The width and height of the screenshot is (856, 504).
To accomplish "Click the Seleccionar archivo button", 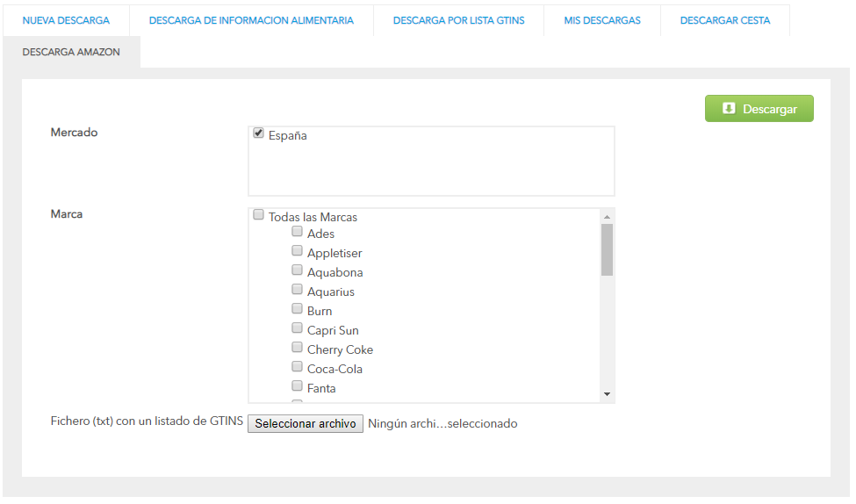I will (306, 424).
